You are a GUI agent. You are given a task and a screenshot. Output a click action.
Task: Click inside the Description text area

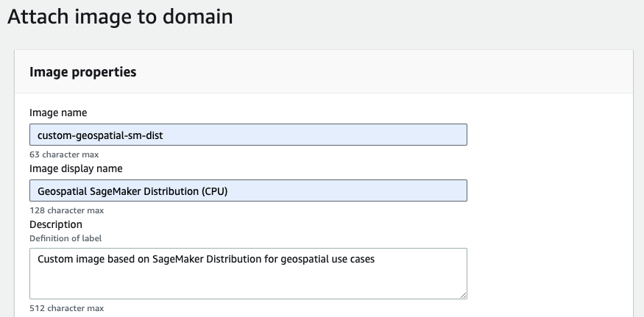248,274
